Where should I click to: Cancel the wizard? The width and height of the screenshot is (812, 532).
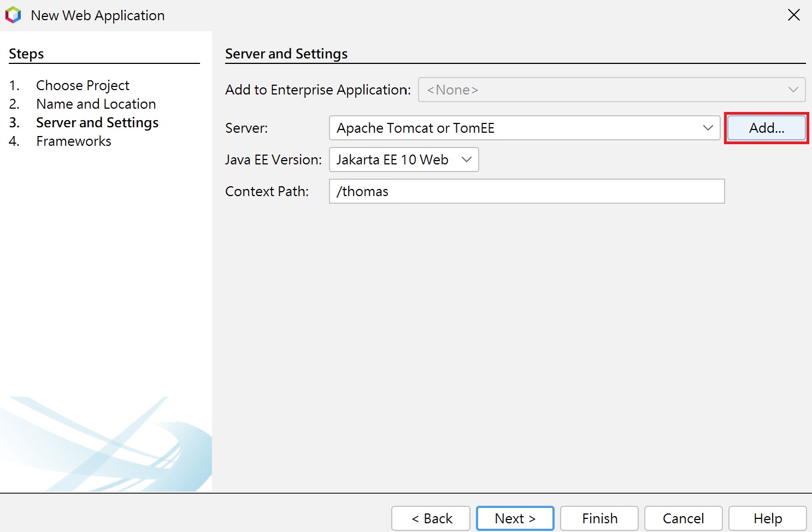[683, 518]
